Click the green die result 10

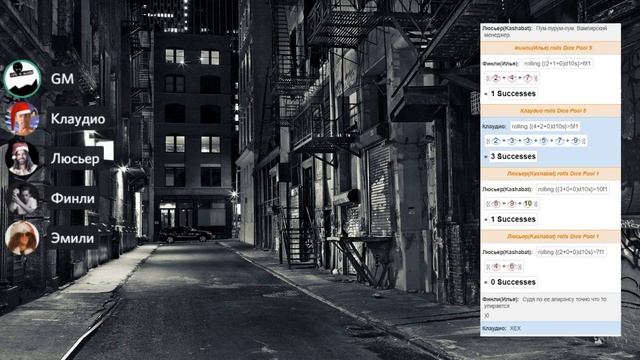(x=528, y=204)
